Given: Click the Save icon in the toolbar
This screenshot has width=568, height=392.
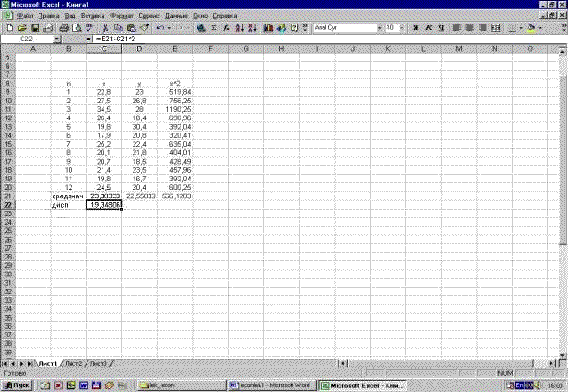Looking at the screenshot, I should (36, 29).
